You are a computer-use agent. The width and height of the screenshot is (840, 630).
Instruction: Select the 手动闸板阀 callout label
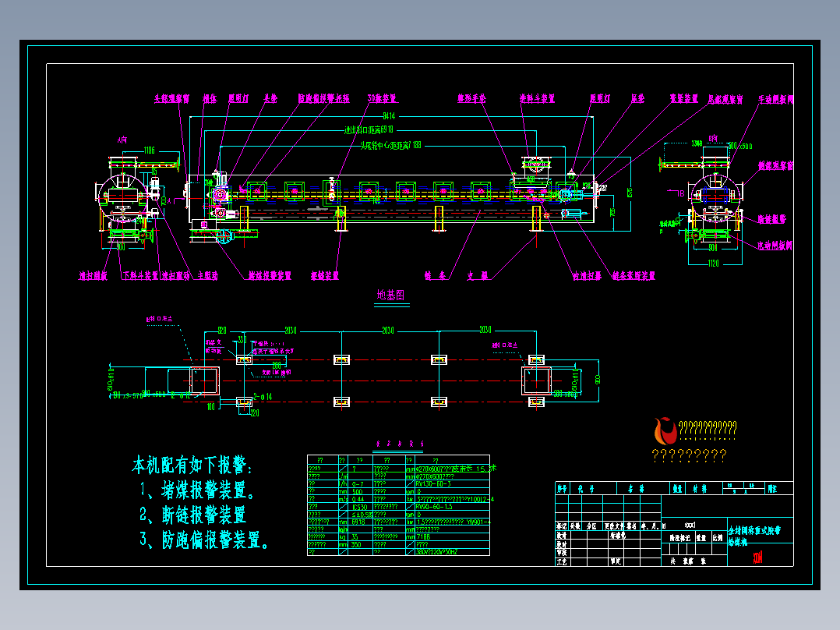point(776,100)
